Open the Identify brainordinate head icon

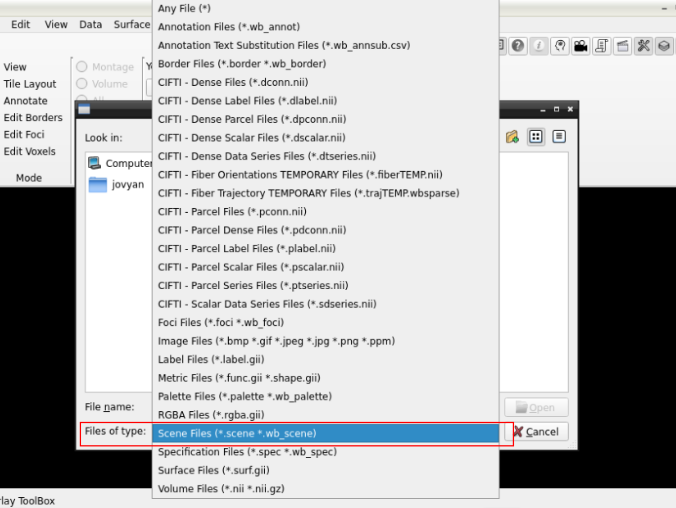560,46
